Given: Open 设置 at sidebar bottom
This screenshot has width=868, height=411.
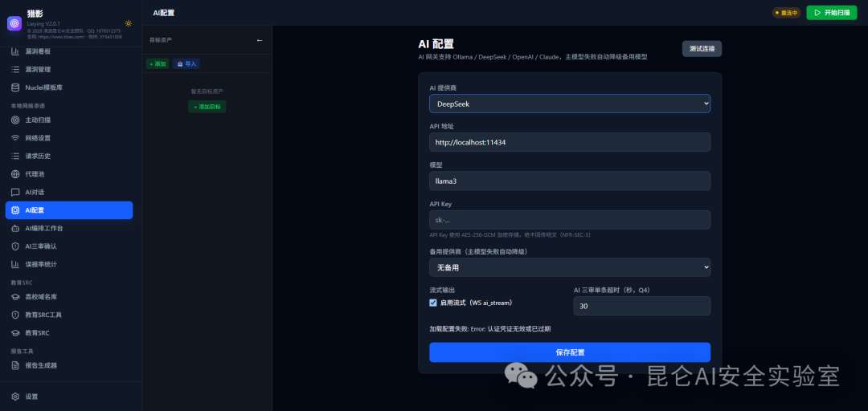Looking at the screenshot, I should click(69, 397).
